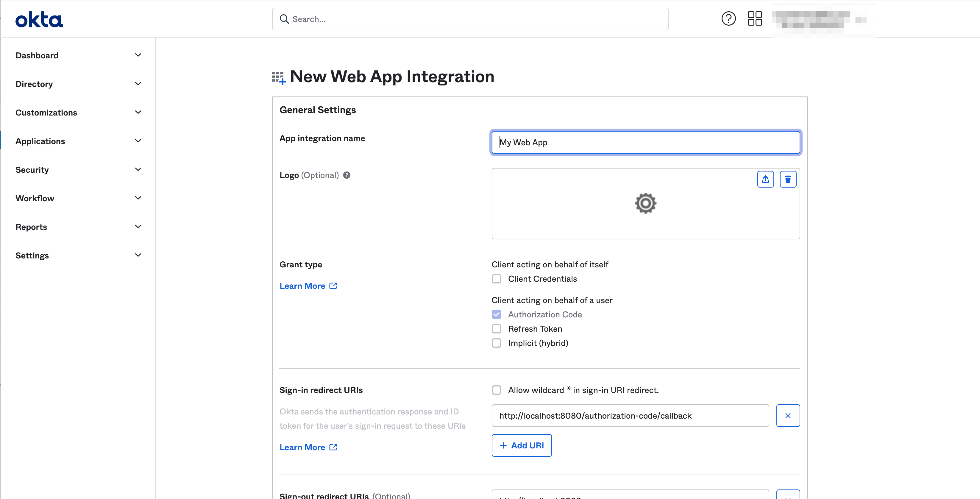Click the Logo tooltip help icon

click(347, 175)
